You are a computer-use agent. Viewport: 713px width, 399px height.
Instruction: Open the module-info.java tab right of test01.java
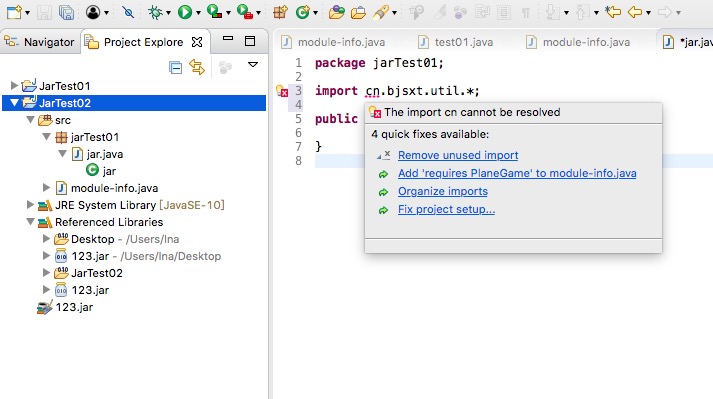pos(578,42)
